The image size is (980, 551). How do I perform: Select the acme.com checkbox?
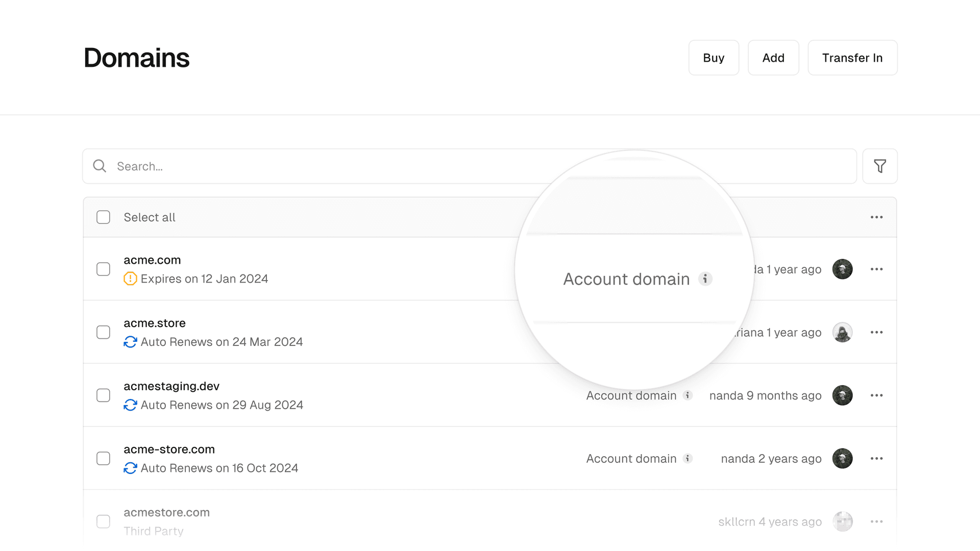pos(103,269)
